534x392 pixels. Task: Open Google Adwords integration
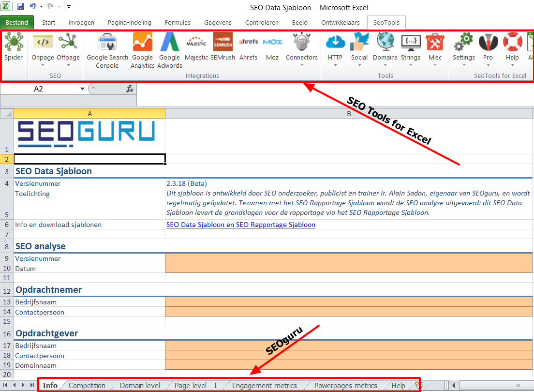tap(170, 50)
